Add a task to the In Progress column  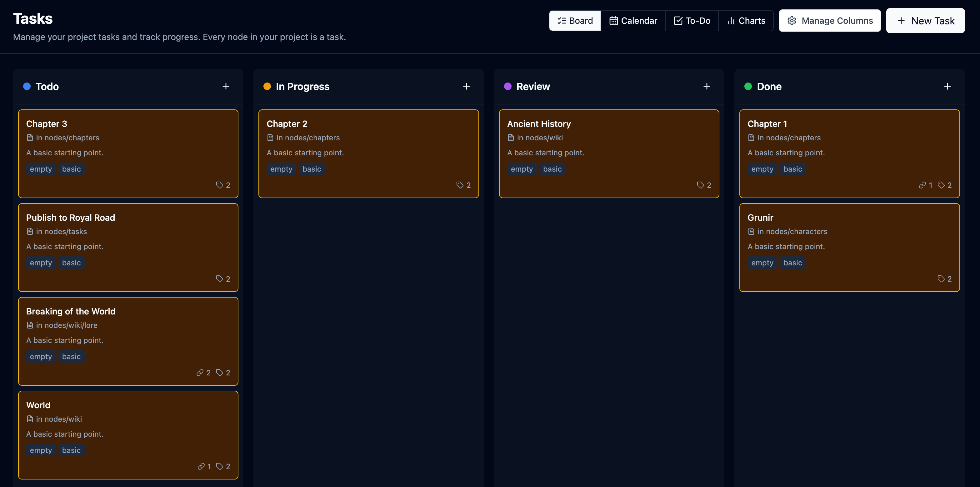click(x=466, y=86)
